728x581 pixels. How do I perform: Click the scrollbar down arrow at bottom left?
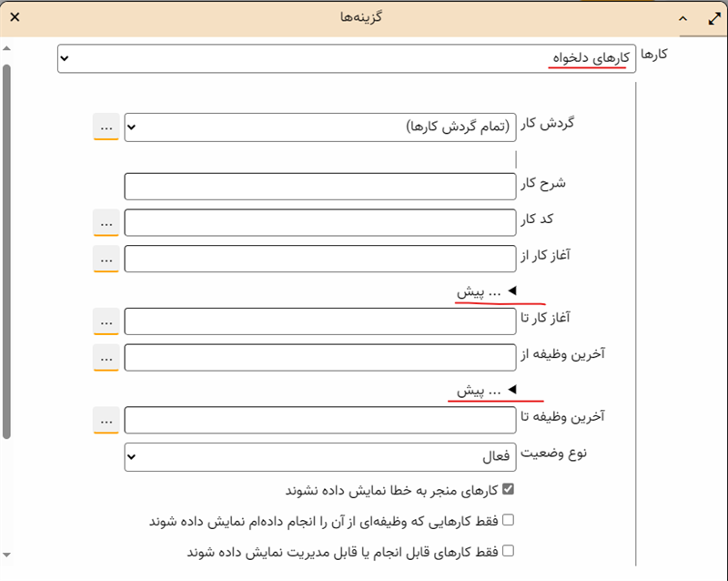[x=6, y=554]
